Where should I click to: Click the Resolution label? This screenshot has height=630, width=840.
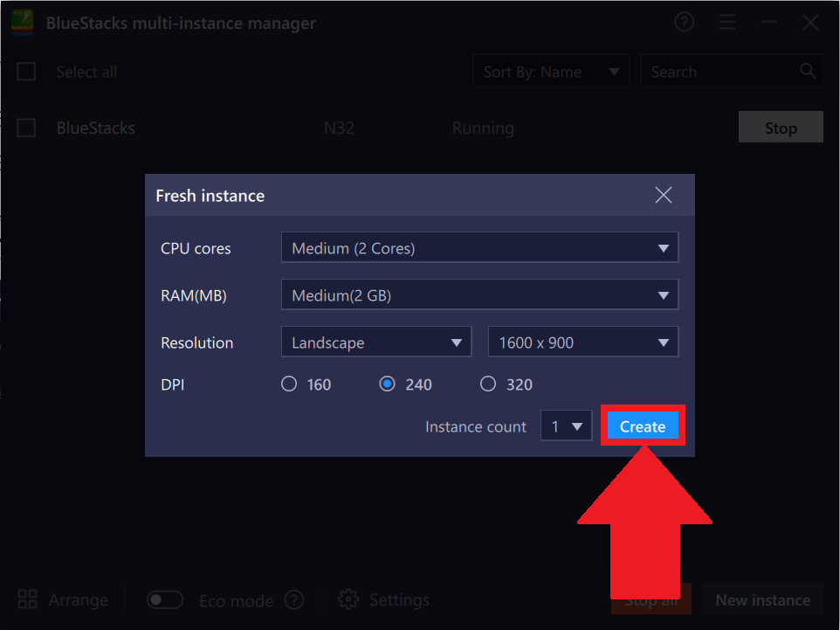(197, 343)
